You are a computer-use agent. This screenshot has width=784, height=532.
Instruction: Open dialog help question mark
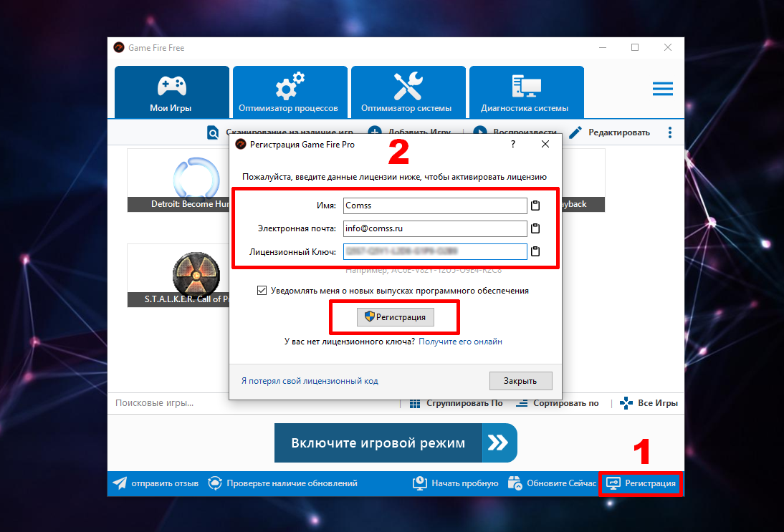pyautogui.click(x=513, y=145)
